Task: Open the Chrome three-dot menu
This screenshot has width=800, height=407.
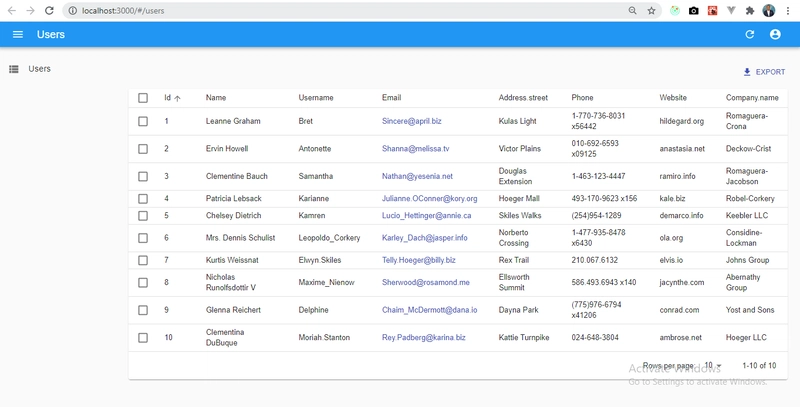Action: pos(788,11)
